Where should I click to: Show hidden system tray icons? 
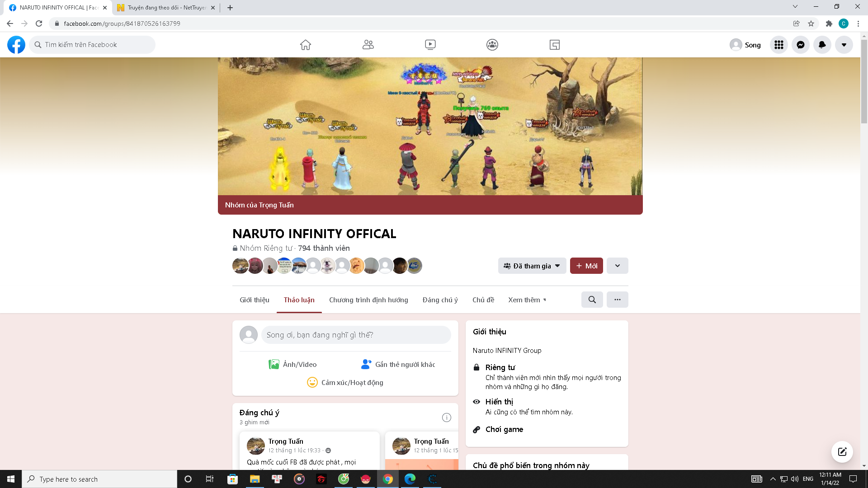(x=773, y=479)
